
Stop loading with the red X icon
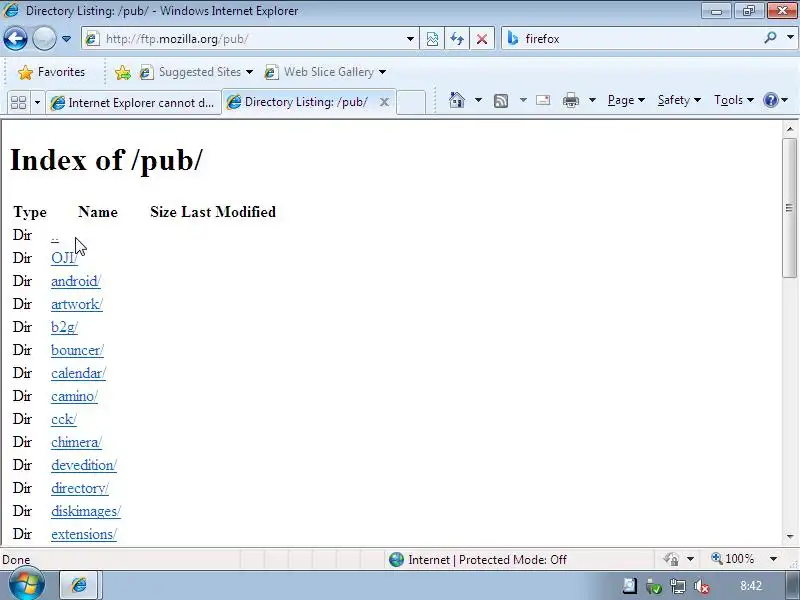pyautogui.click(x=482, y=39)
